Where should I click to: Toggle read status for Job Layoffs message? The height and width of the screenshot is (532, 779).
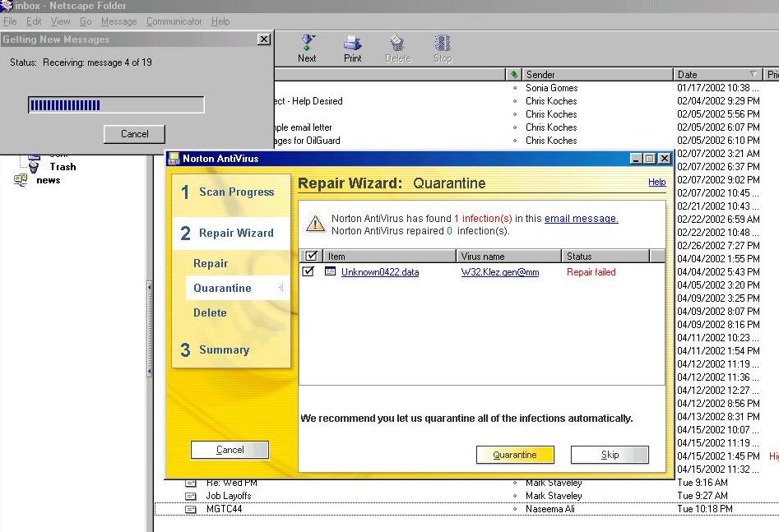515,496
